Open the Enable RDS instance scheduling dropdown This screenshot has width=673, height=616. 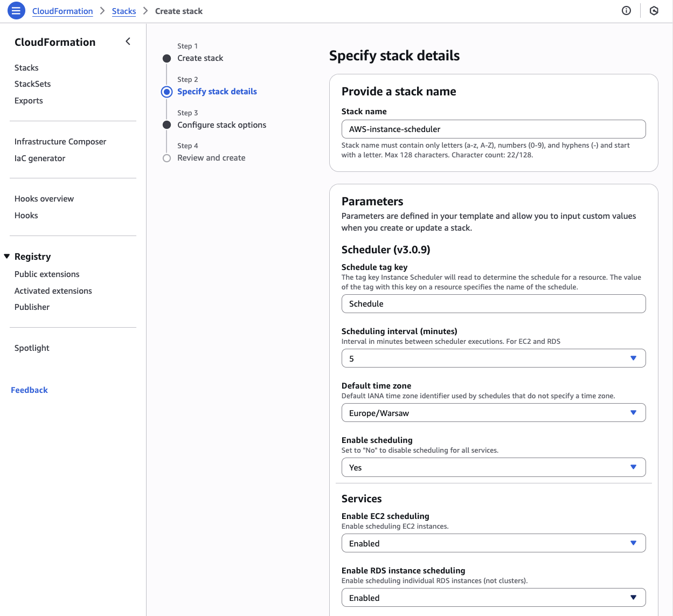(x=494, y=598)
